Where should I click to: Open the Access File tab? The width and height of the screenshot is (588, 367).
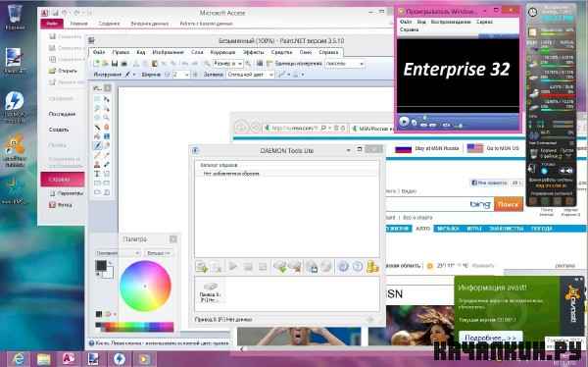pos(52,24)
